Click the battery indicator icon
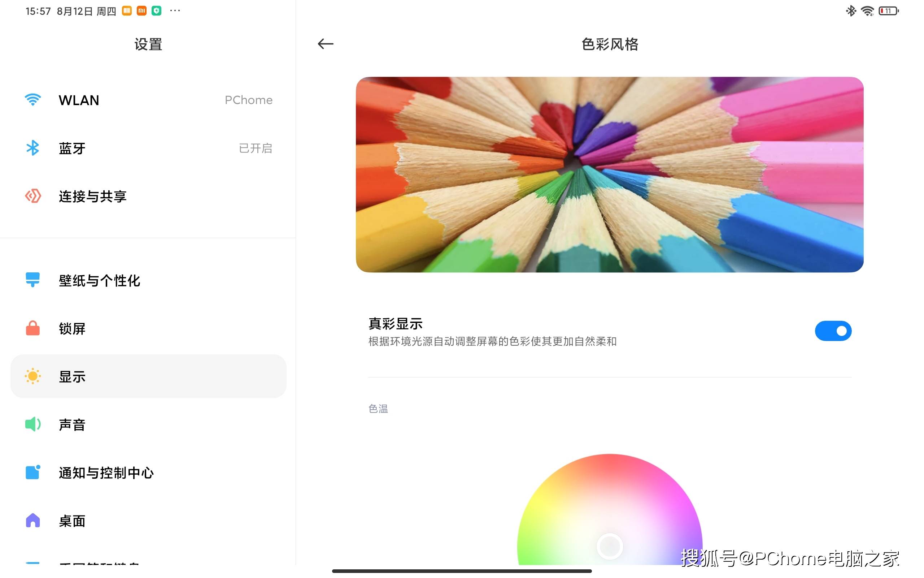 click(x=889, y=11)
